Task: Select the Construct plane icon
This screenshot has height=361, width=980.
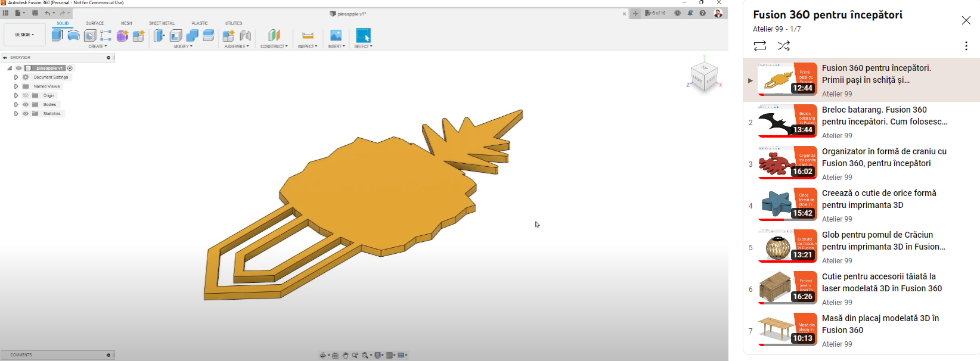Action: coord(274,36)
